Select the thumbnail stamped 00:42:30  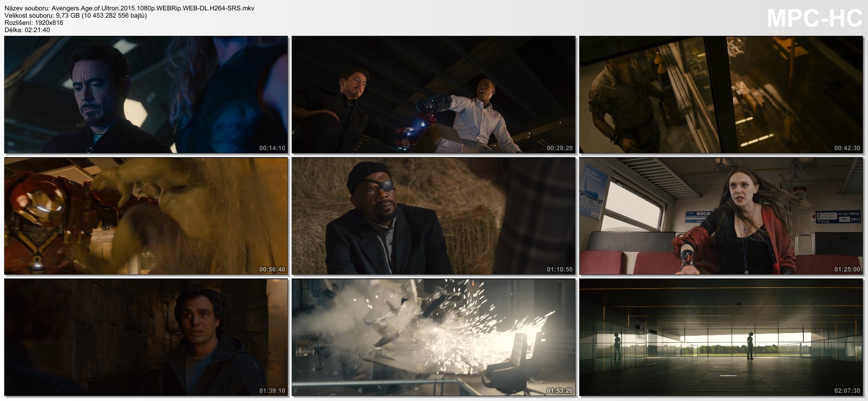721,95
